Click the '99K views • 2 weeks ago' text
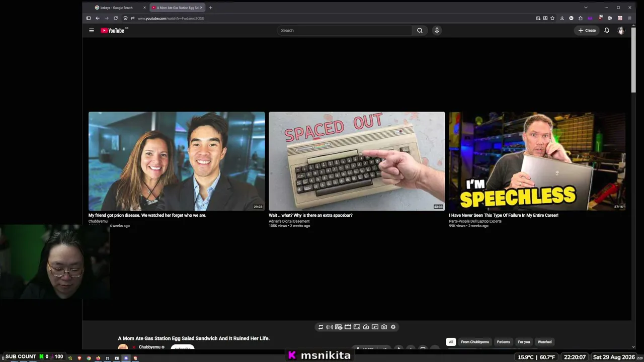This screenshot has height=362, width=644. 468,226
